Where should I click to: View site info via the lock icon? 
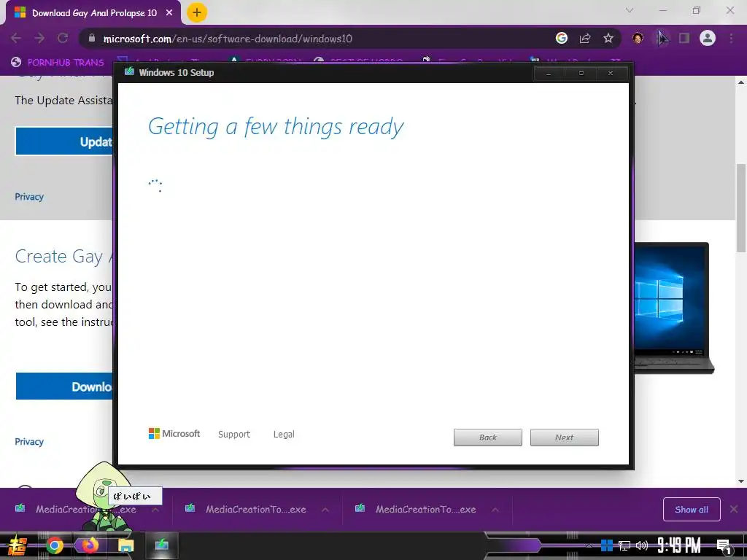(92, 38)
